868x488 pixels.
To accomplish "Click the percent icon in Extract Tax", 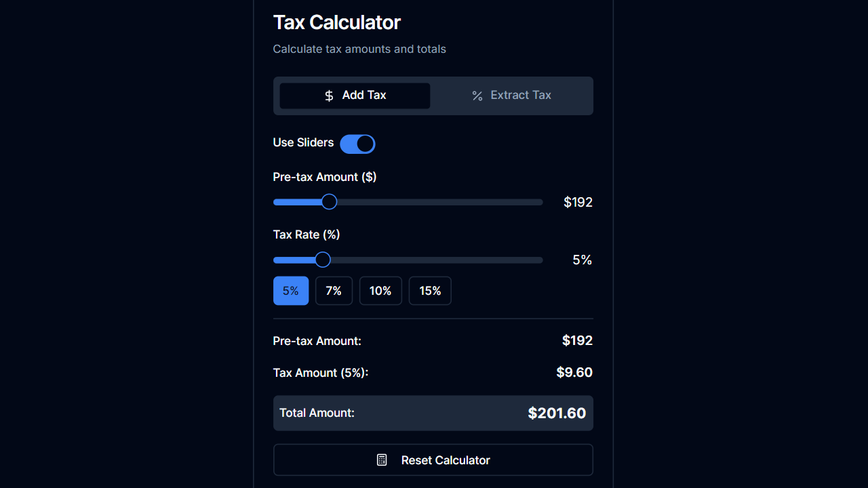I will (477, 96).
